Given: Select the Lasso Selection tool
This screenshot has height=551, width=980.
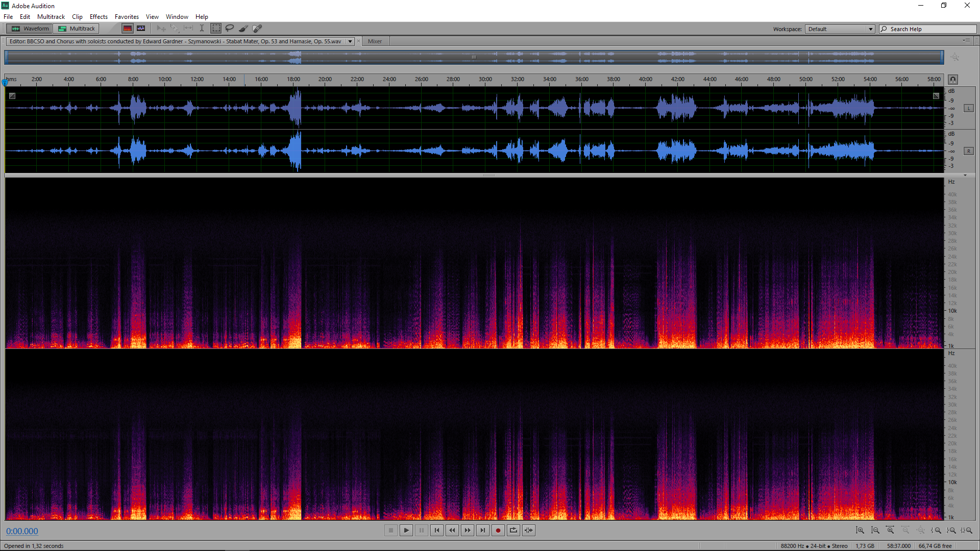Looking at the screenshot, I should pyautogui.click(x=230, y=29).
